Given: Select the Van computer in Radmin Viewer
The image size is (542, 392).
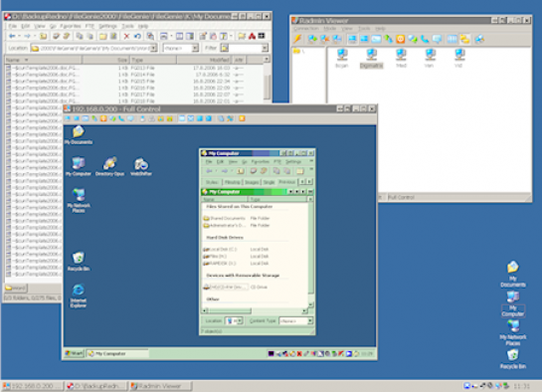Looking at the screenshot, I should coord(430,58).
